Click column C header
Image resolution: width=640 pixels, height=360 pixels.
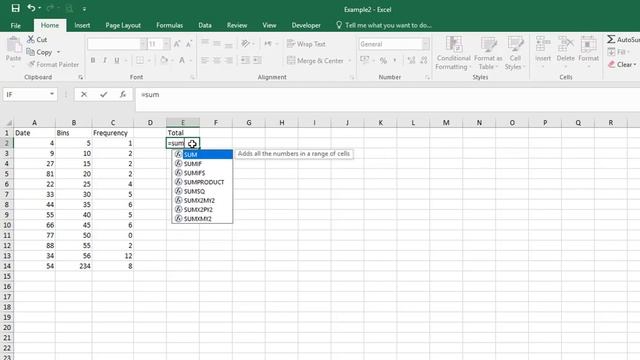click(113, 122)
